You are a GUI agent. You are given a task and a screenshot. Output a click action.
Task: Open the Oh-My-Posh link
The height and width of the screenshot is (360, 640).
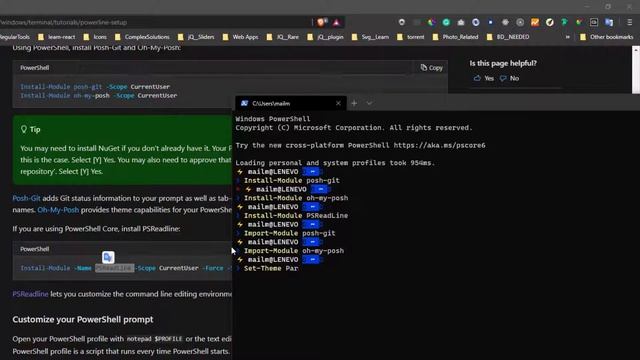coord(58,210)
